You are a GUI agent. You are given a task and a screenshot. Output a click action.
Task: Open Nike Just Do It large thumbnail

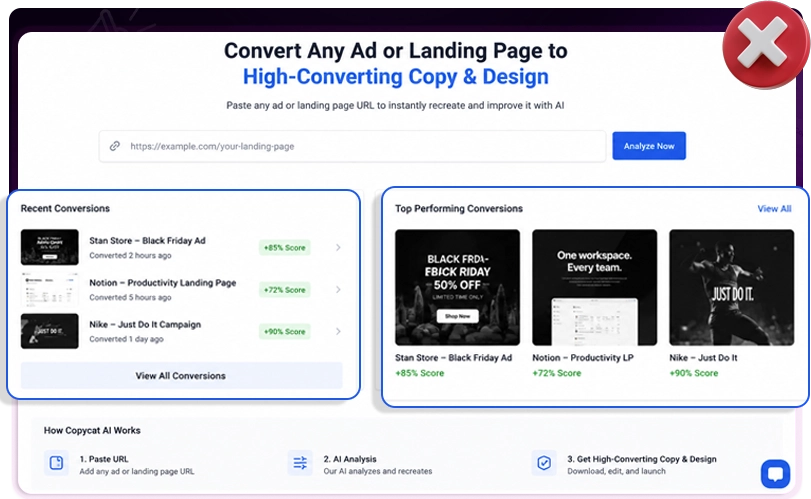[x=731, y=288]
